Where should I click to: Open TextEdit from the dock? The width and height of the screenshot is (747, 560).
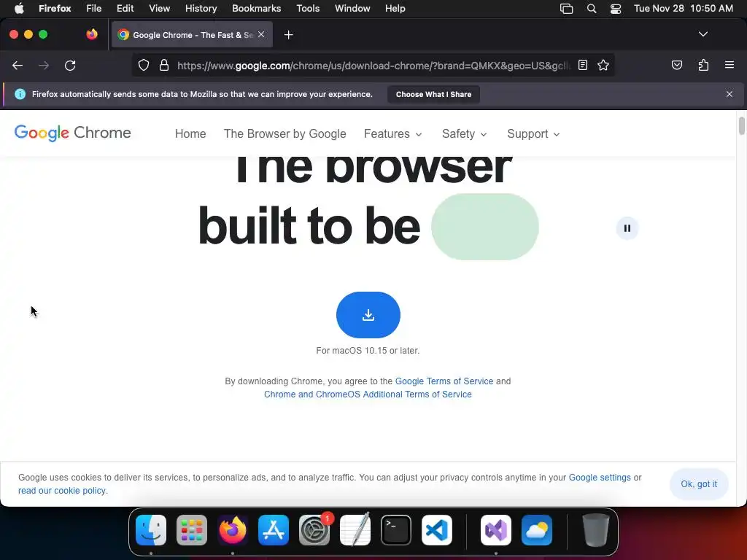355,529
